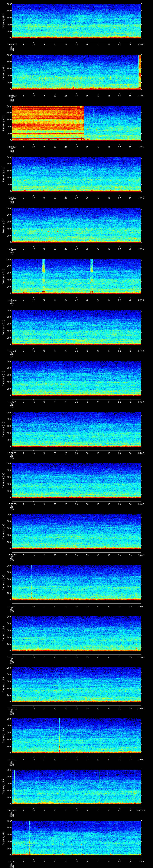Select the spectrogram panel starting at 18:49:00
153x868 pixels.
[76, 276]
